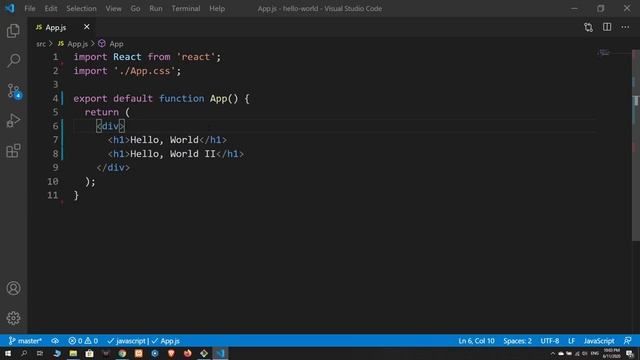Click the 'react' string on line 1
This screenshot has height=360, width=640.
pos(196,57)
